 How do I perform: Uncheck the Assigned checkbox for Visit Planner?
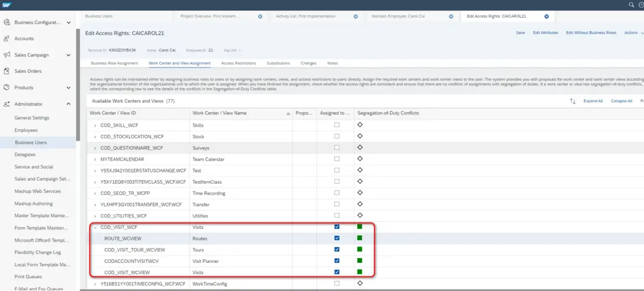pos(337,260)
